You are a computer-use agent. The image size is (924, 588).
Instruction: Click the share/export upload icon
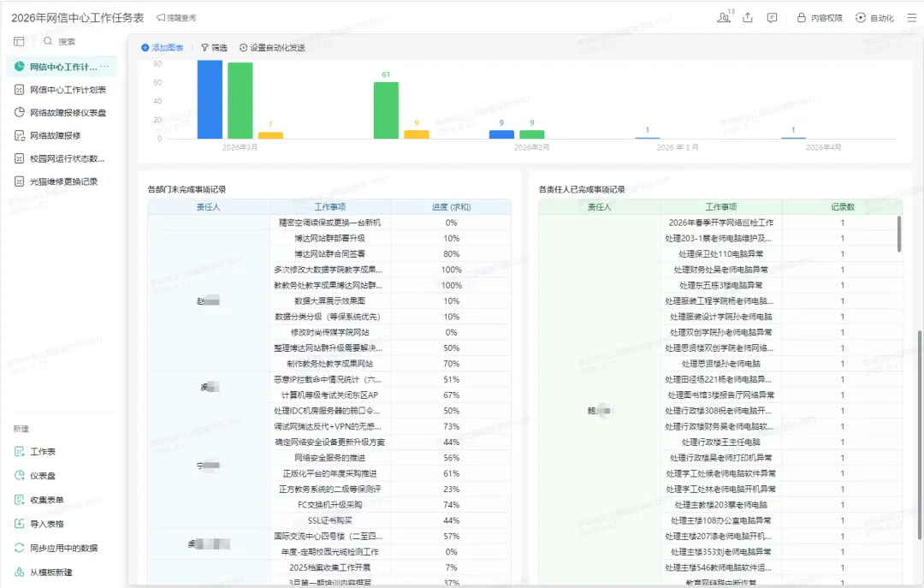pyautogui.click(x=749, y=18)
